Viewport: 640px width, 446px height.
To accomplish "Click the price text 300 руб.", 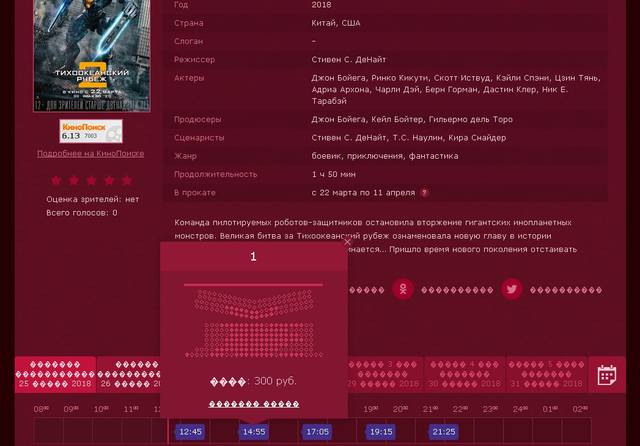I will pos(275,381).
